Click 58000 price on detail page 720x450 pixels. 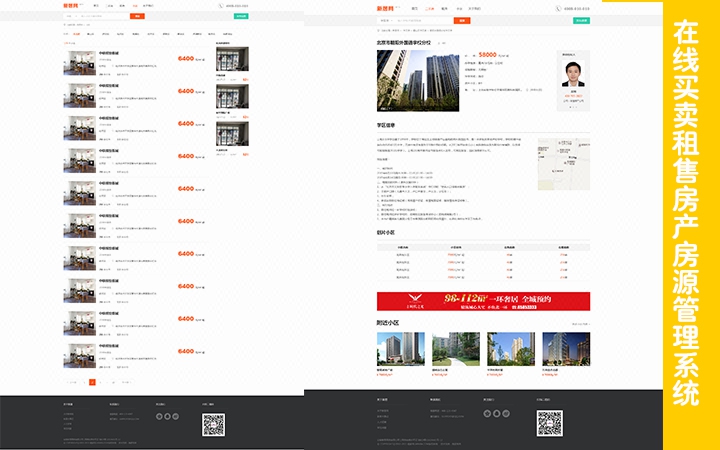(487, 55)
